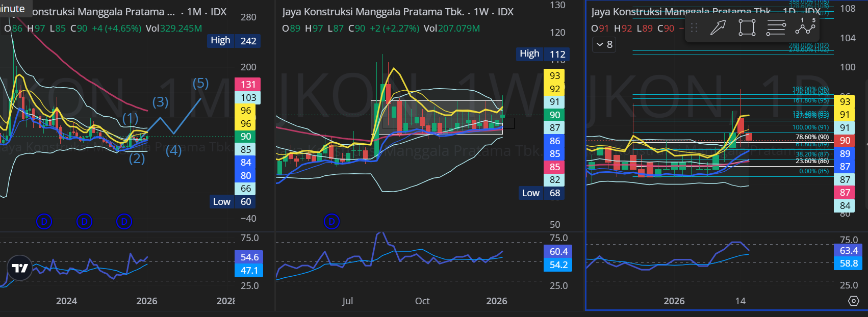Click the weekly chart symbol title with 1W

[398, 12]
